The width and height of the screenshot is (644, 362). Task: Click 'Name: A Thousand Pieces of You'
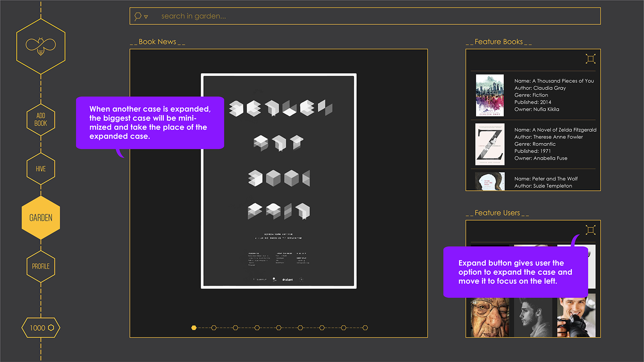(x=554, y=81)
